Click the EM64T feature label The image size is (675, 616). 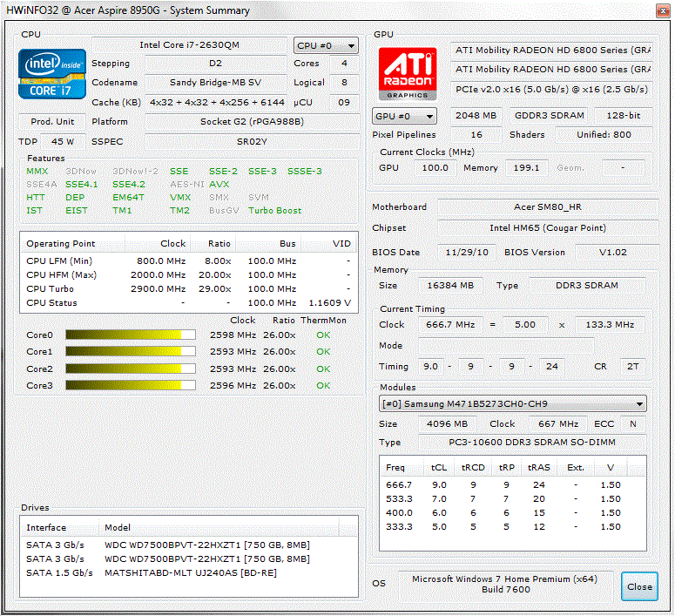click(128, 197)
